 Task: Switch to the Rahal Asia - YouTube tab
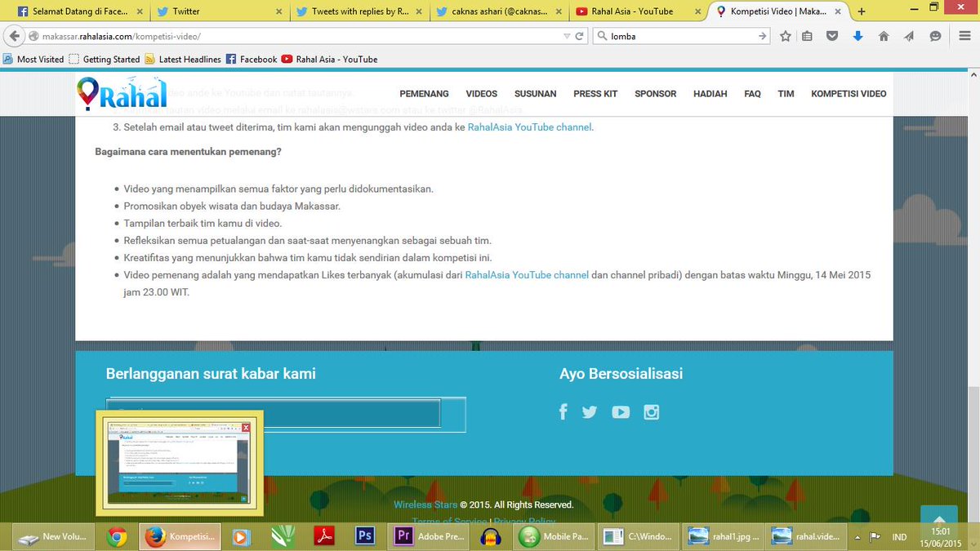(x=639, y=11)
